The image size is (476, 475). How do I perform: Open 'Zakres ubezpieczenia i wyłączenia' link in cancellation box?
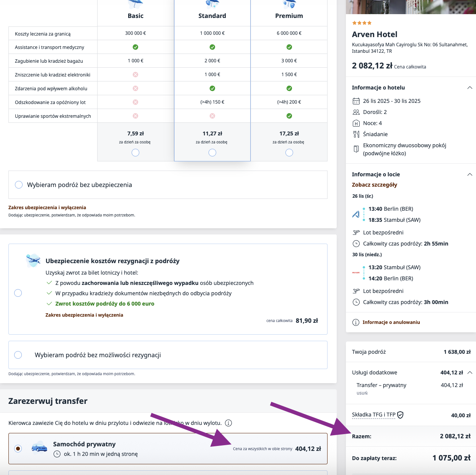(84, 315)
